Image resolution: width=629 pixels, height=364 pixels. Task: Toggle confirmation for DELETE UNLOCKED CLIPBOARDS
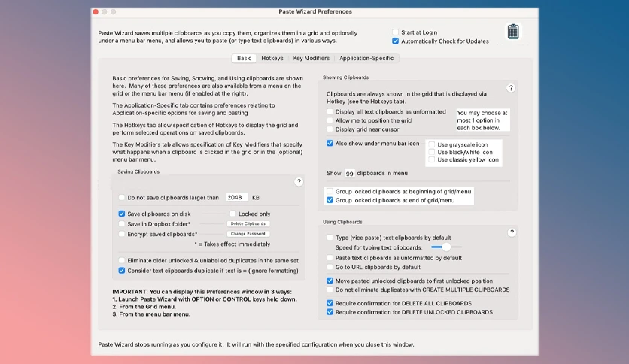tap(330, 312)
